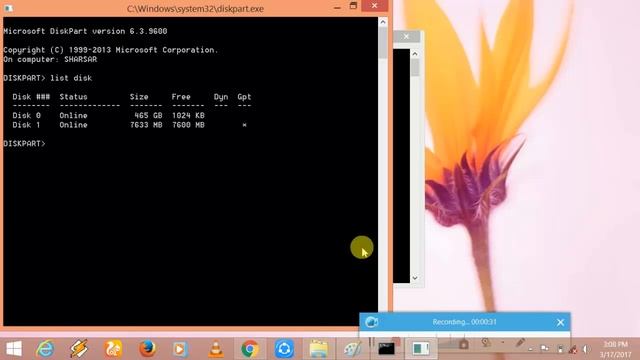
Task: Click the diskpart window title icon
Action: point(8,8)
